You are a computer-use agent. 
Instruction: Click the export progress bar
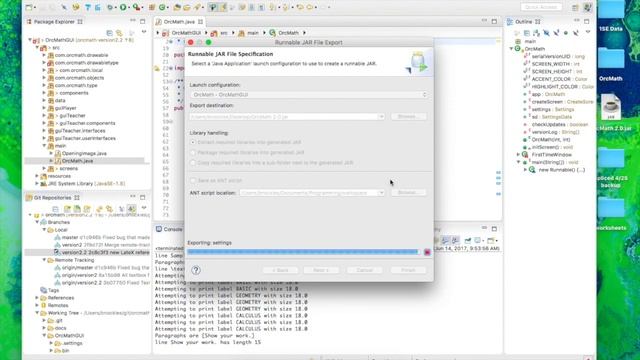pyautogui.click(x=303, y=252)
